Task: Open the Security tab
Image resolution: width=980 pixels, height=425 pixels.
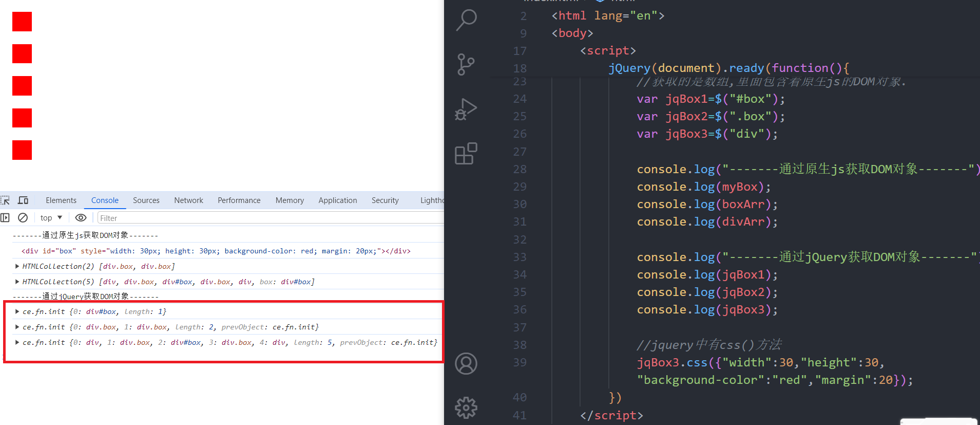Action: [385, 200]
